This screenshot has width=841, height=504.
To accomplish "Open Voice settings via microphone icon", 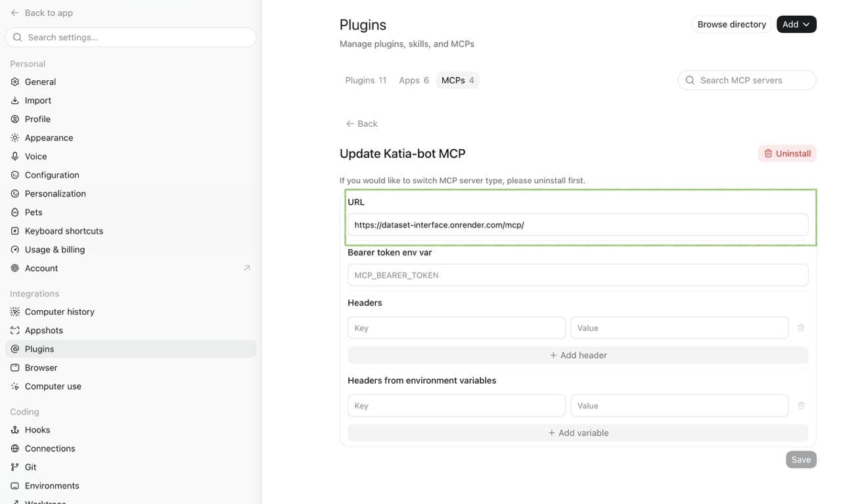I will (15, 156).
